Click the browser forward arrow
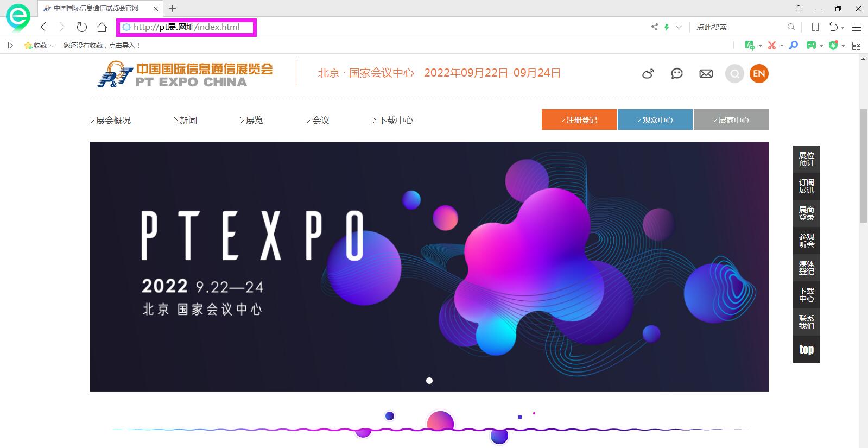 point(62,27)
